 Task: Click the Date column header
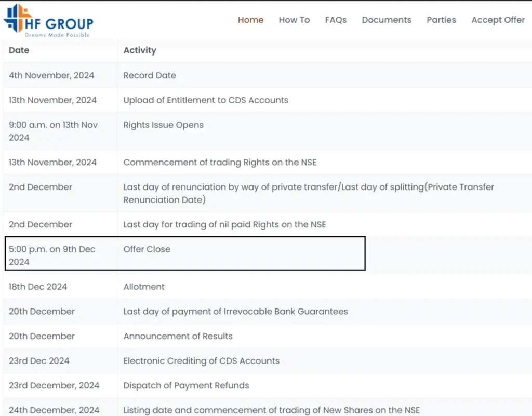pos(19,50)
